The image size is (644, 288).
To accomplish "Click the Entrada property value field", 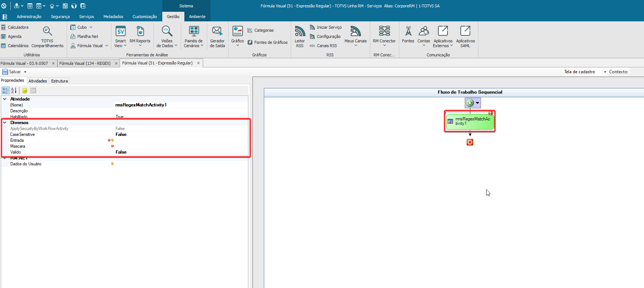I will point(181,140).
